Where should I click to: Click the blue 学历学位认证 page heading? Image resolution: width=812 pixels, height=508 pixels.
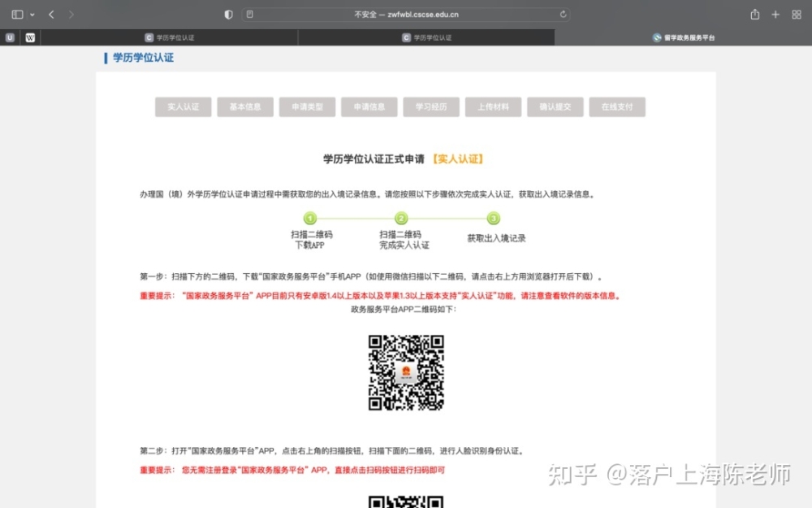point(143,58)
